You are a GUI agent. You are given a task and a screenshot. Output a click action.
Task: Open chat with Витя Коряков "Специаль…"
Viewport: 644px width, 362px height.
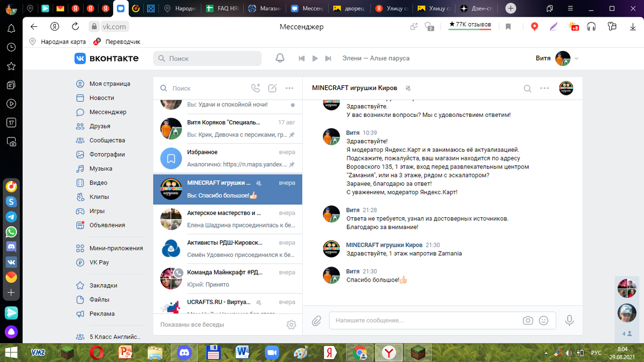click(x=228, y=129)
